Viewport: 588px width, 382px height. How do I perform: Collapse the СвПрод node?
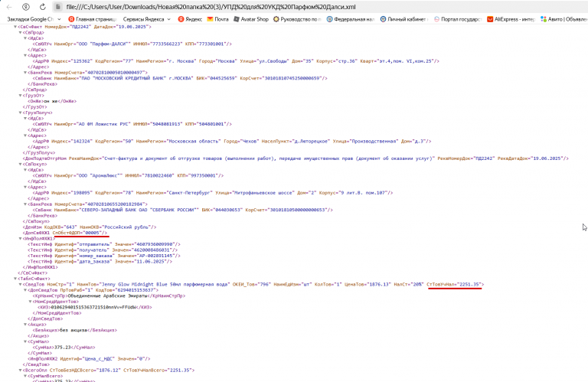(20, 33)
